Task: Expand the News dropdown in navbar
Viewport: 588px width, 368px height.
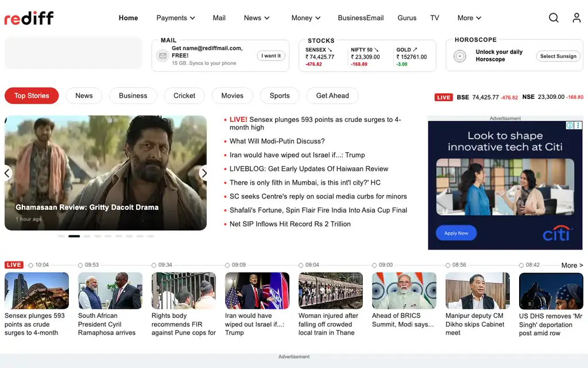Action: pyautogui.click(x=257, y=18)
